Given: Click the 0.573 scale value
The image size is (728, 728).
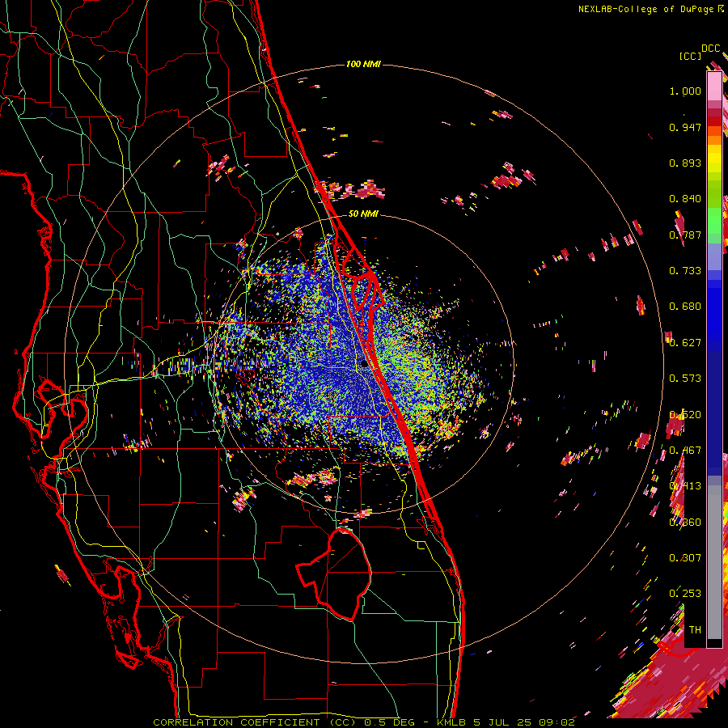Looking at the screenshot, I should [685, 379].
